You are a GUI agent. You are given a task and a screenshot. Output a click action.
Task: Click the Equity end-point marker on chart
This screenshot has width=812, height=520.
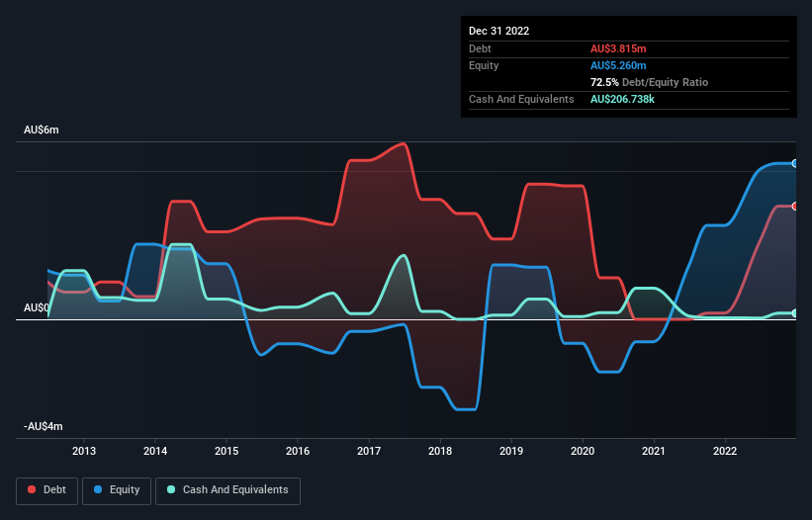[x=795, y=163]
